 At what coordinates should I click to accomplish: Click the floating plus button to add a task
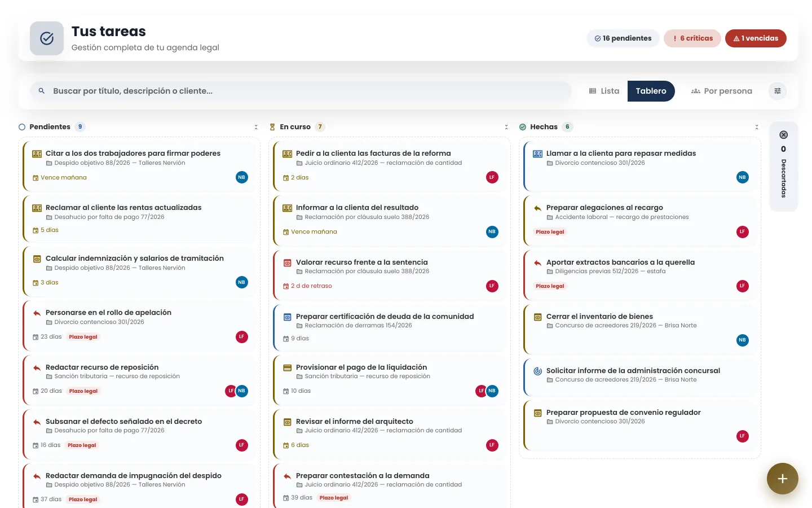[783, 479]
